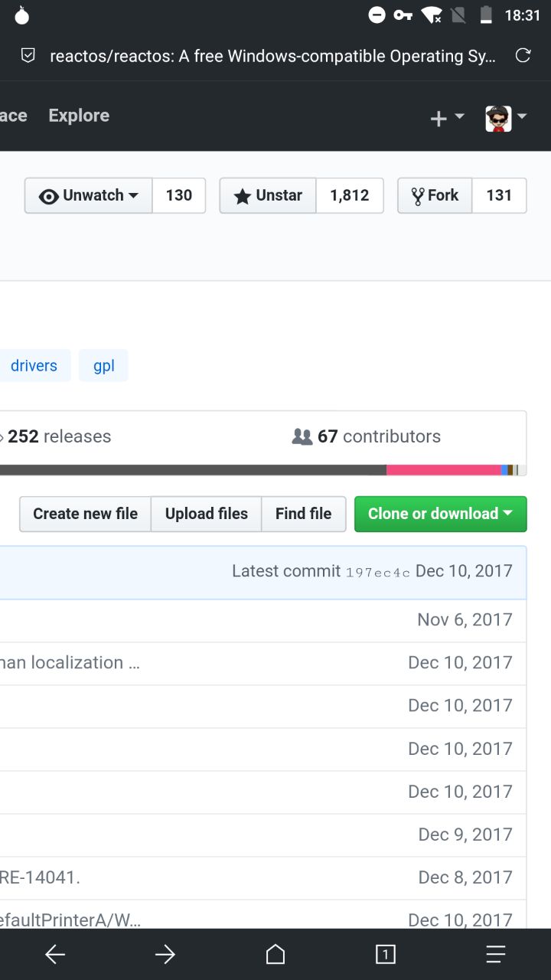Open the browser tabs counter
Image resolution: width=551 pixels, height=980 pixels.
tap(386, 954)
